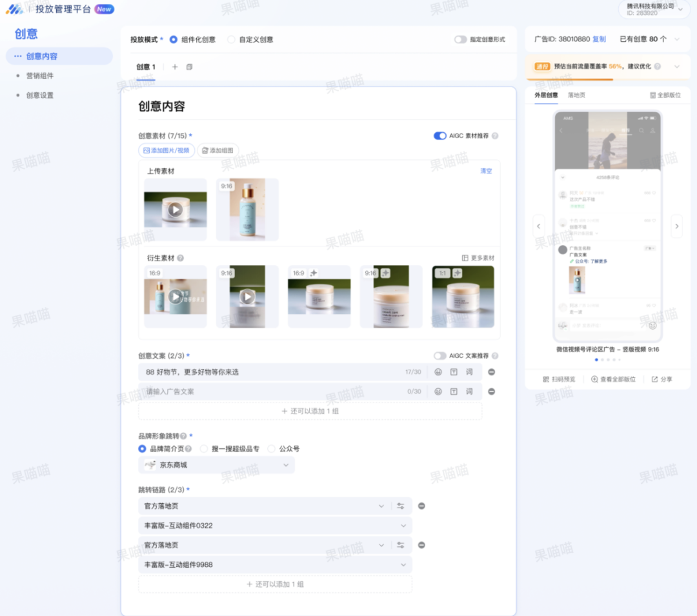Go to 营销组件 in the sidebar
Viewport: 697px width, 616px height.
(40, 76)
